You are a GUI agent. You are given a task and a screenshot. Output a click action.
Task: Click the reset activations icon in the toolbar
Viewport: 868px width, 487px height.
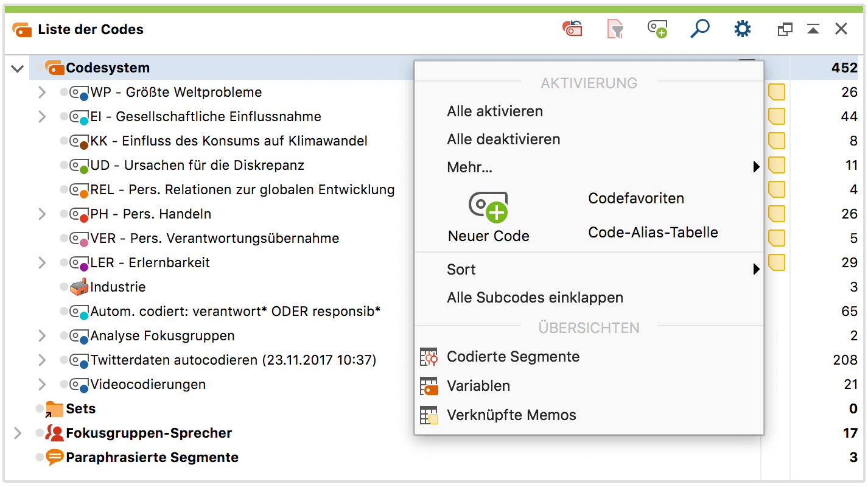572,29
